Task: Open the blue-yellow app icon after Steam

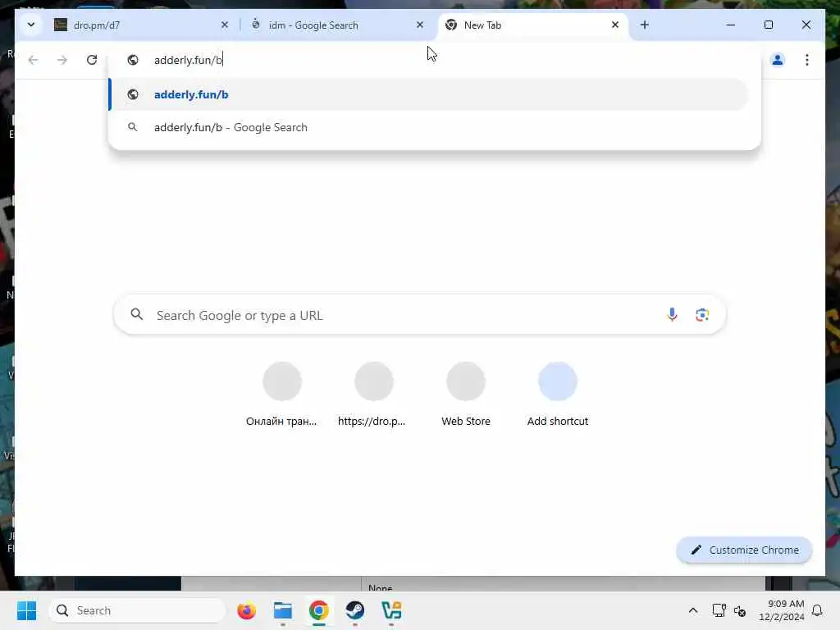Action: pyautogui.click(x=391, y=610)
